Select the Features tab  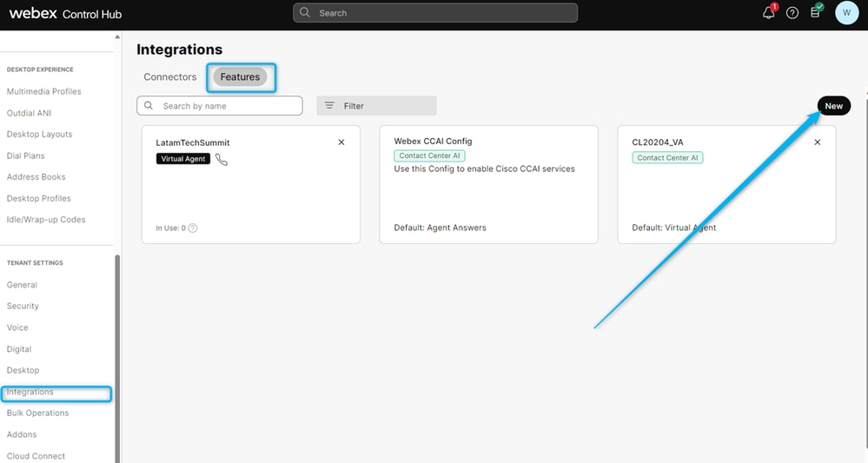coord(241,77)
